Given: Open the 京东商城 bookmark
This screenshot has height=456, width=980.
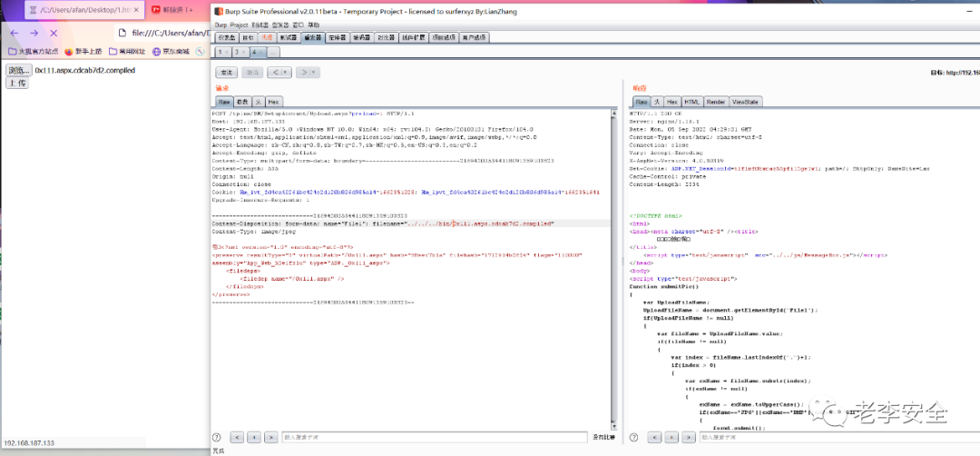Looking at the screenshot, I should (x=171, y=52).
